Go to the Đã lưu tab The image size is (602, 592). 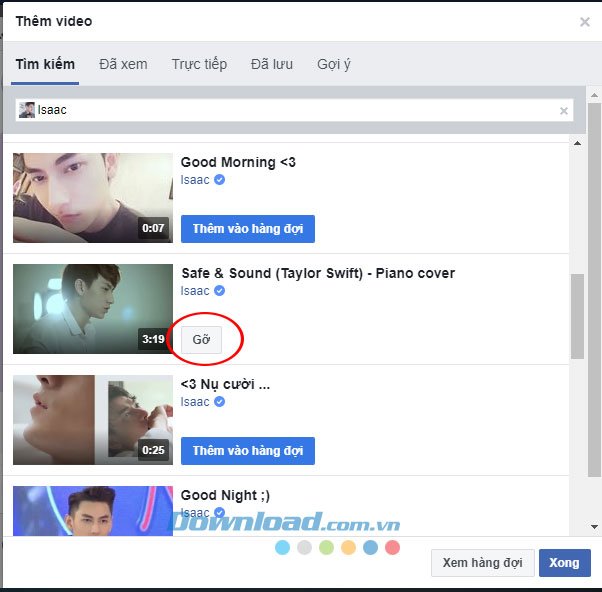tap(271, 64)
